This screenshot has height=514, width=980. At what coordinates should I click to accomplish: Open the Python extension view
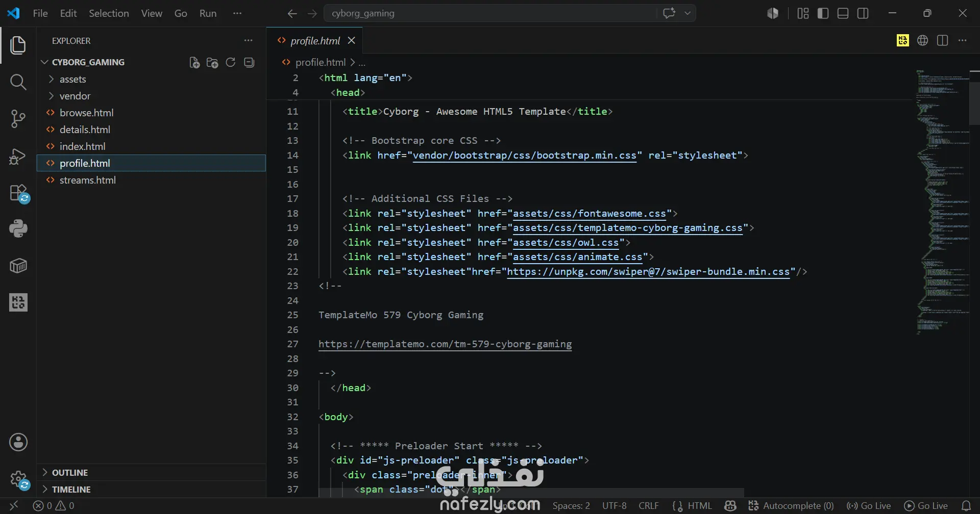(x=18, y=229)
